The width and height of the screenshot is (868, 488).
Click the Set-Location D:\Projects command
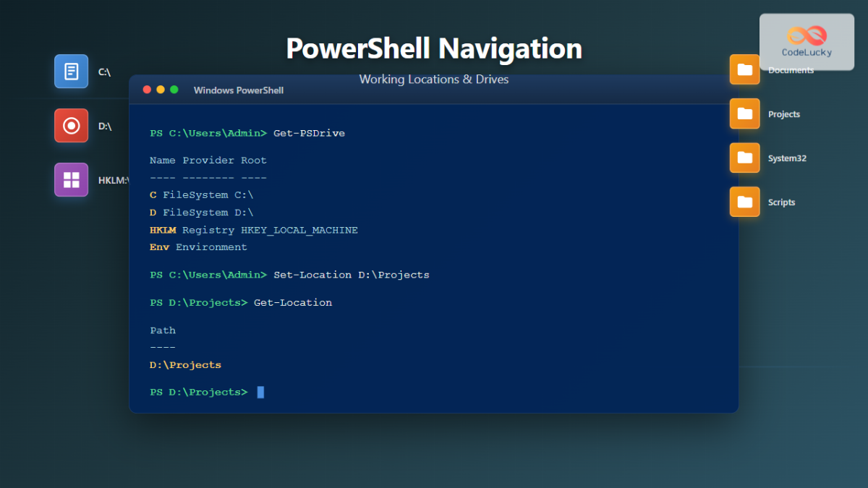(x=351, y=275)
